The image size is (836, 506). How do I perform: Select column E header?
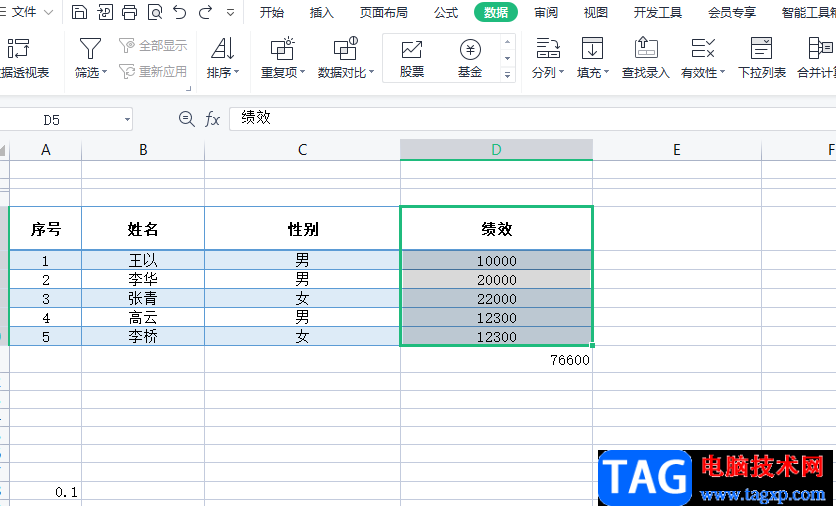677,150
